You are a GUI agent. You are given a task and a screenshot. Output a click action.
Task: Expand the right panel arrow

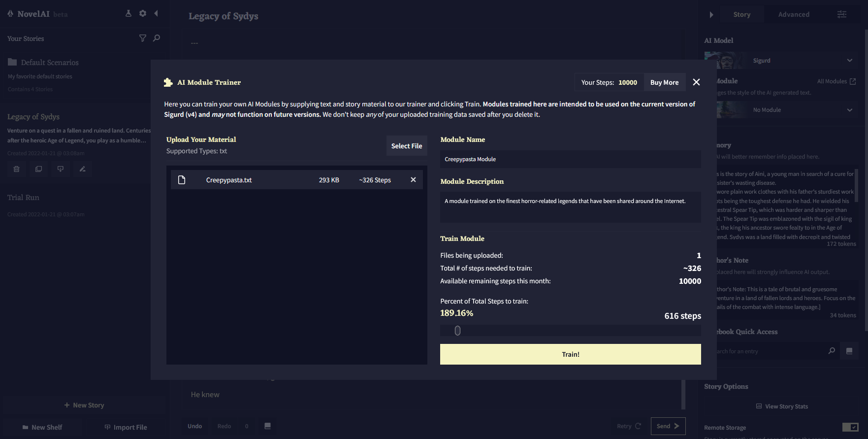[x=711, y=15]
